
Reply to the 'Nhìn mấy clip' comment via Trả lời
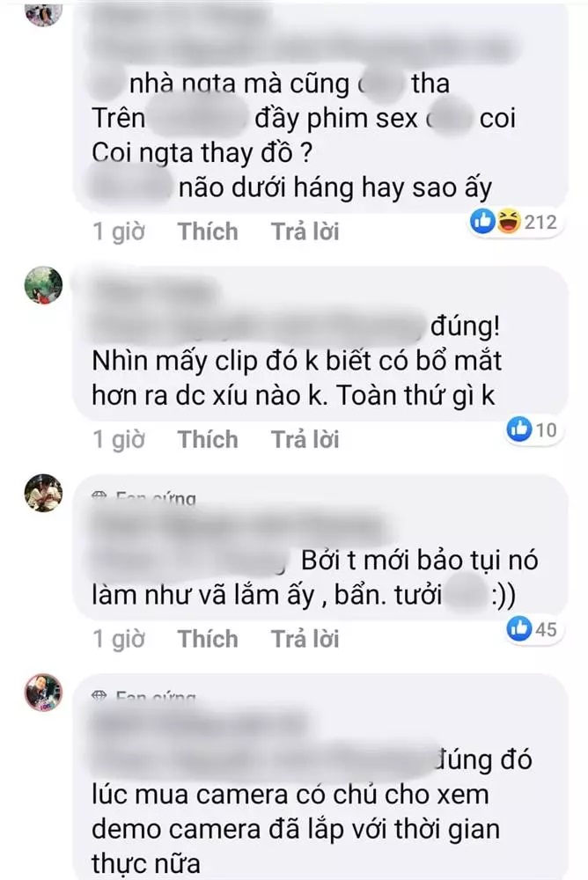(x=305, y=439)
